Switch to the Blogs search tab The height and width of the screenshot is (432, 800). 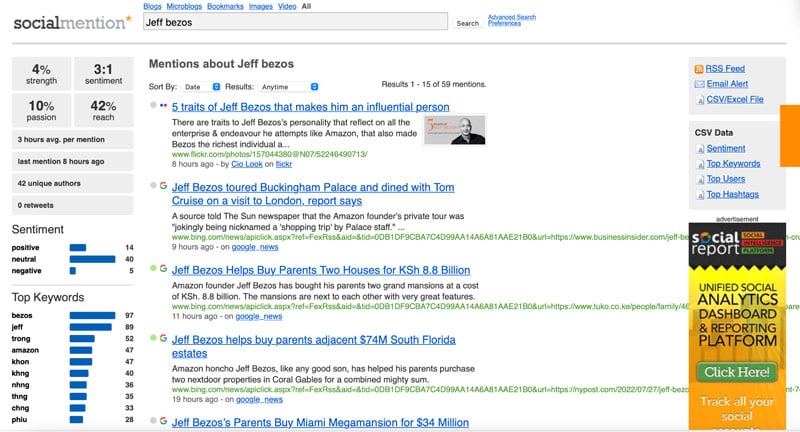152,6
